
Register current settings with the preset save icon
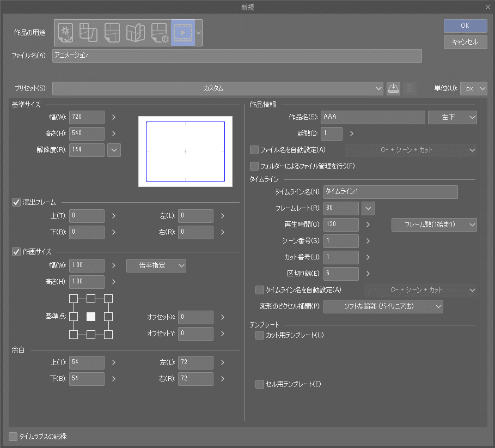393,88
